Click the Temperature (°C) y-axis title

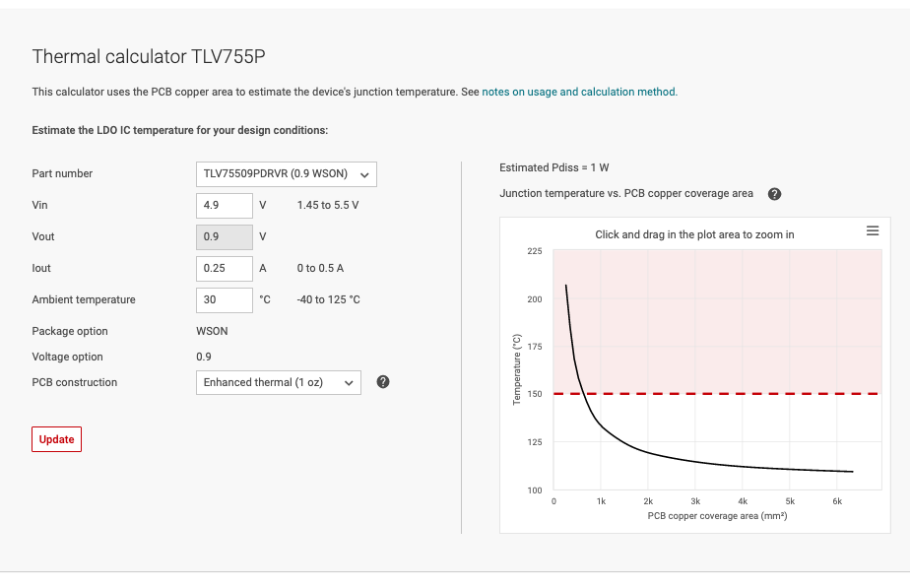[x=516, y=369]
